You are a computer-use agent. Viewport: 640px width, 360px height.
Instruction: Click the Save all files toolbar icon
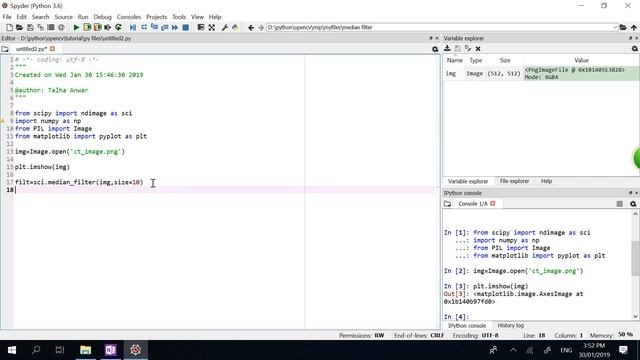click(40, 27)
